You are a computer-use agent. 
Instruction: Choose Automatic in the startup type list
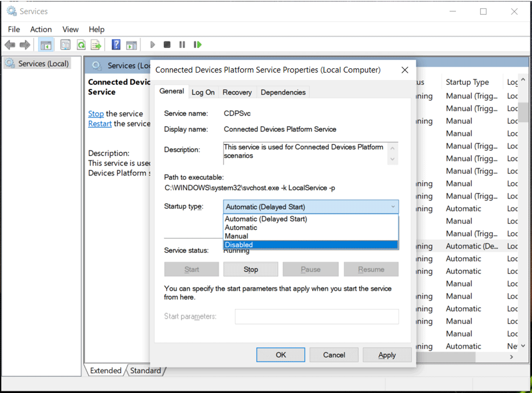(x=310, y=227)
